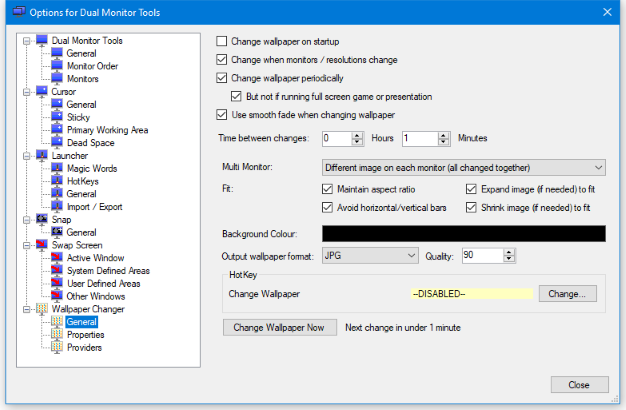Click the icon beside HotKeys
Screen dimensions: 626x410
coord(57,181)
